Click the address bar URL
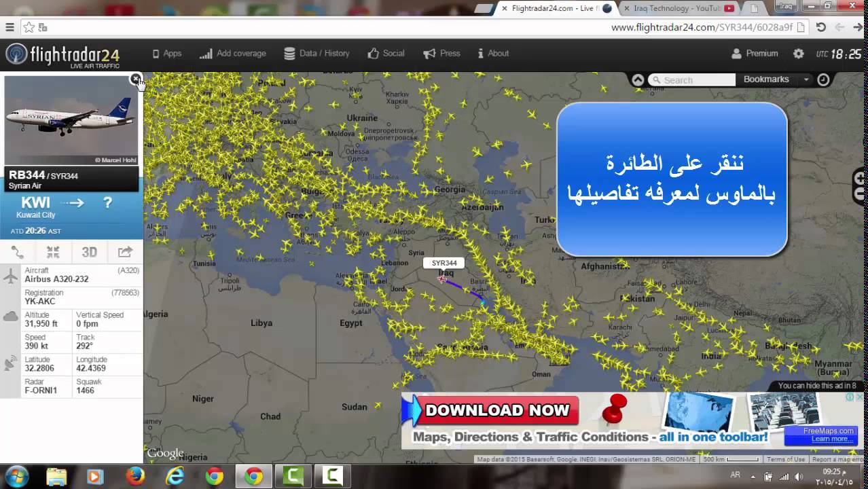Screen dimensions: 868x489 (702, 27)
